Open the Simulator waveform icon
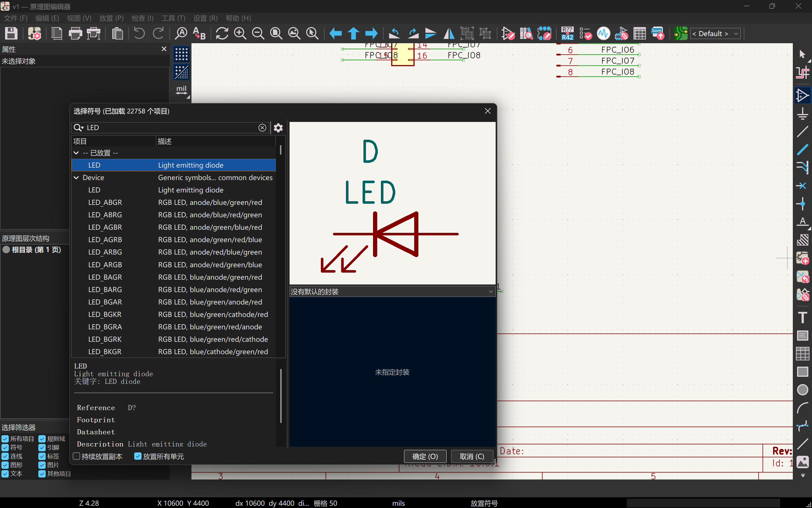 (x=604, y=34)
